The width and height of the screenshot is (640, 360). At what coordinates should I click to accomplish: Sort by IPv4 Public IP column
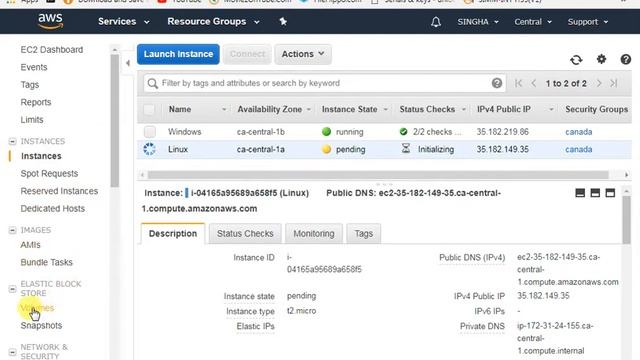504,109
